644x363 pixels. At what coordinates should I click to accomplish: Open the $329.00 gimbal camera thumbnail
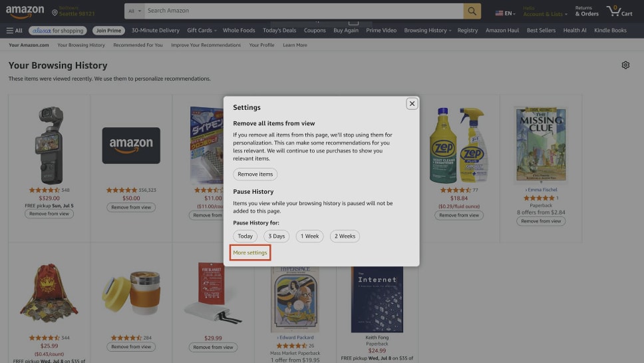[x=49, y=145]
